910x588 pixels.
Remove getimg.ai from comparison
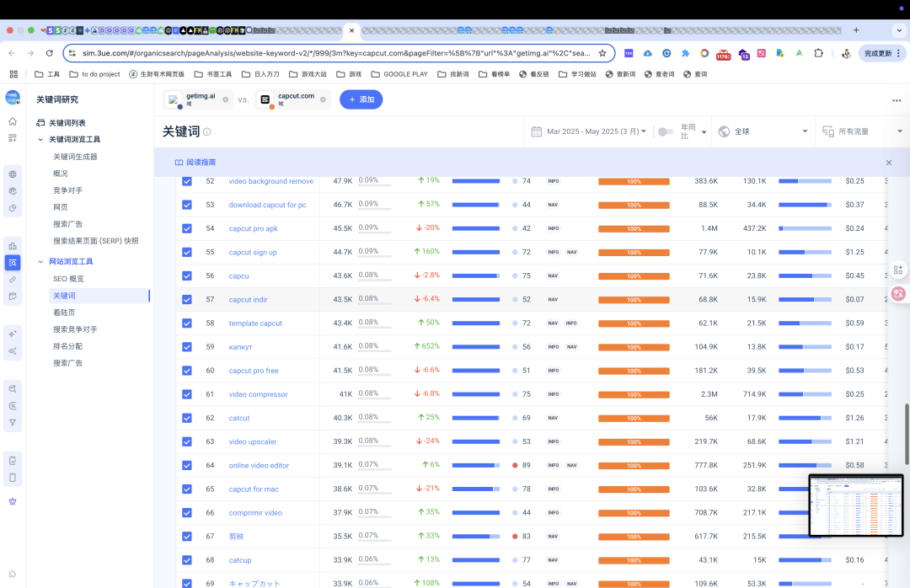[225, 100]
